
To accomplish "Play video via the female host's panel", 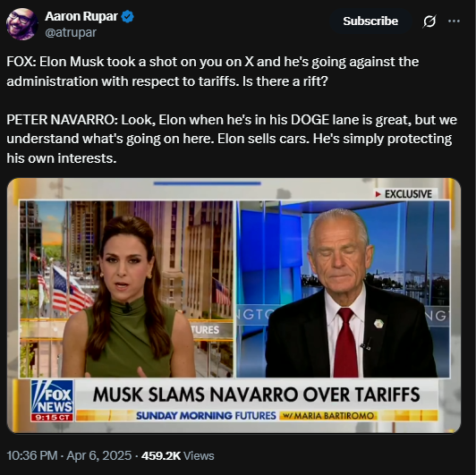I will (126, 289).
